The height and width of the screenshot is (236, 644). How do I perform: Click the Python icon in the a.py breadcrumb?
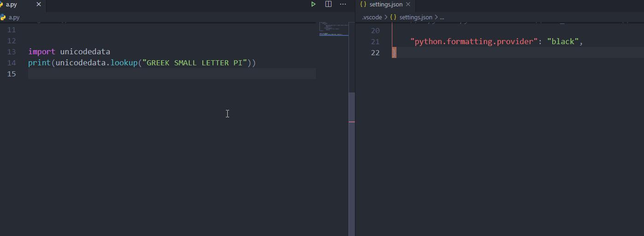coord(3,17)
